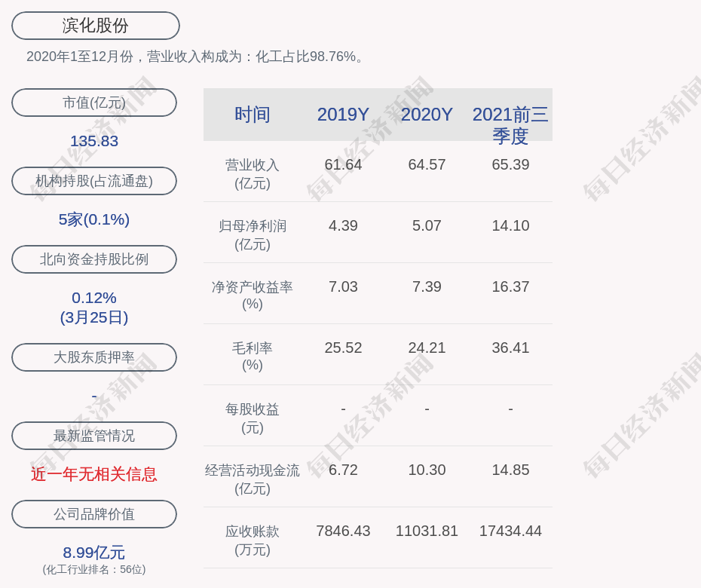
Task: Select the 大股东质押率 label pill
Action: [x=94, y=357]
